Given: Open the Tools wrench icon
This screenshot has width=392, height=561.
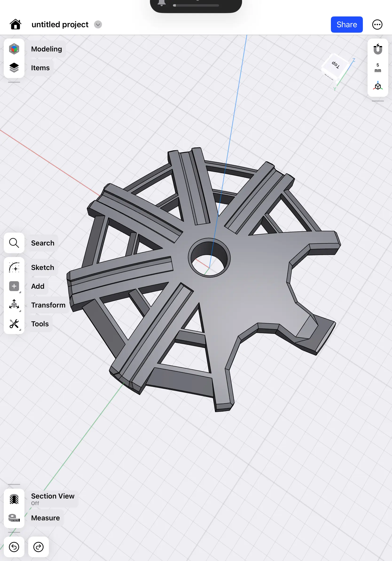Looking at the screenshot, I should [x=14, y=324].
